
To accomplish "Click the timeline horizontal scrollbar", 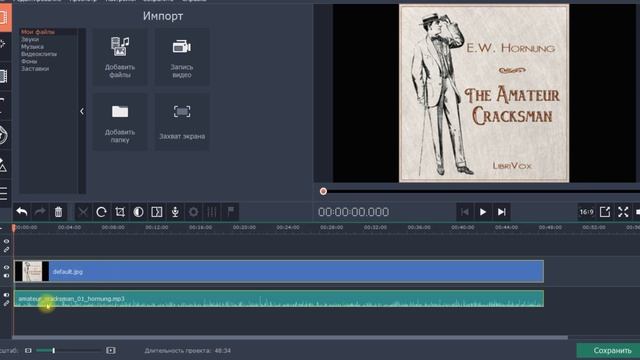I will pos(290,338).
